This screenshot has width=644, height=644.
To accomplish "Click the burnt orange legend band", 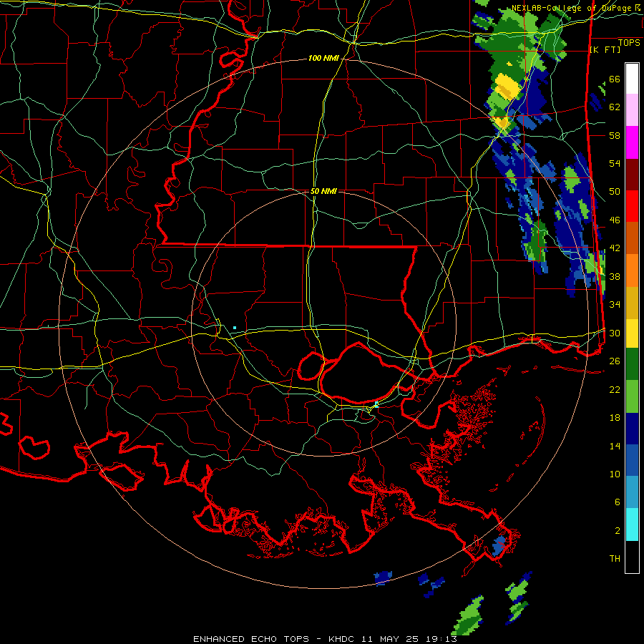I will pos(632,238).
